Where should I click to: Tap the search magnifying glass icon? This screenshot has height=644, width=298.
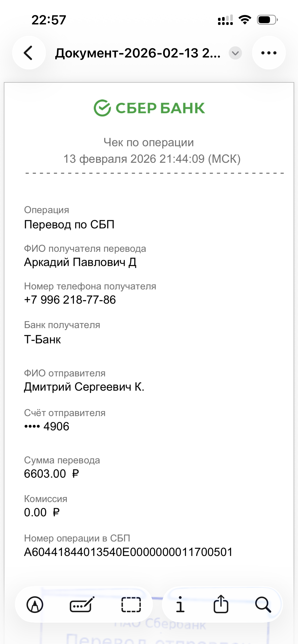click(263, 604)
